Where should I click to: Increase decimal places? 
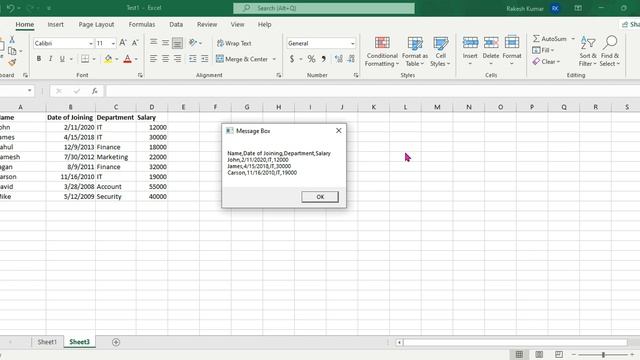[x=338, y=59]
